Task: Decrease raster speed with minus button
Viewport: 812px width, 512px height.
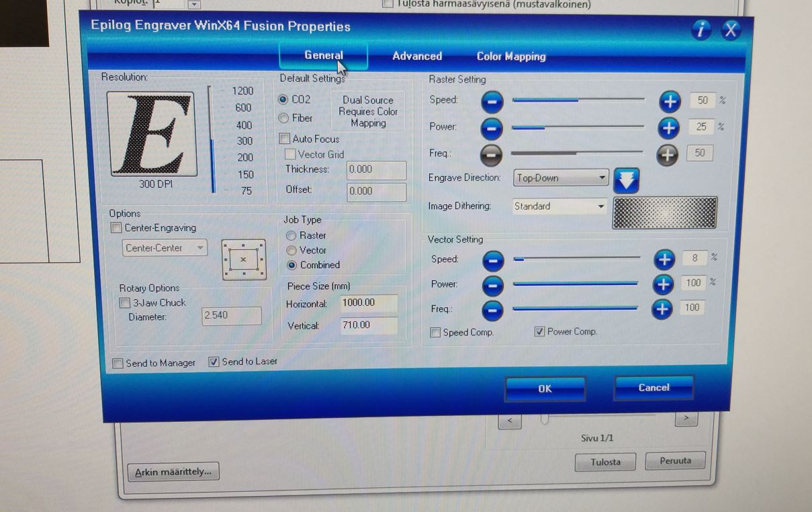Action: (x=492, y=101)
